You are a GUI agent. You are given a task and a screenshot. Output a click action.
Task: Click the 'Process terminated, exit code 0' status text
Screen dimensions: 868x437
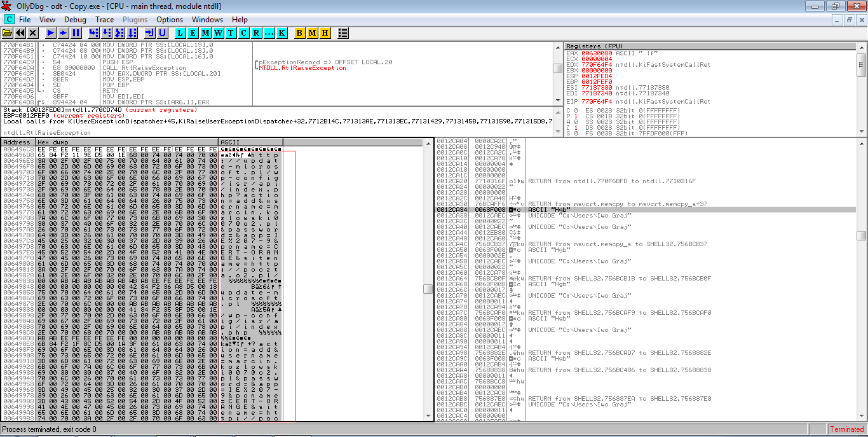point(50,429)
